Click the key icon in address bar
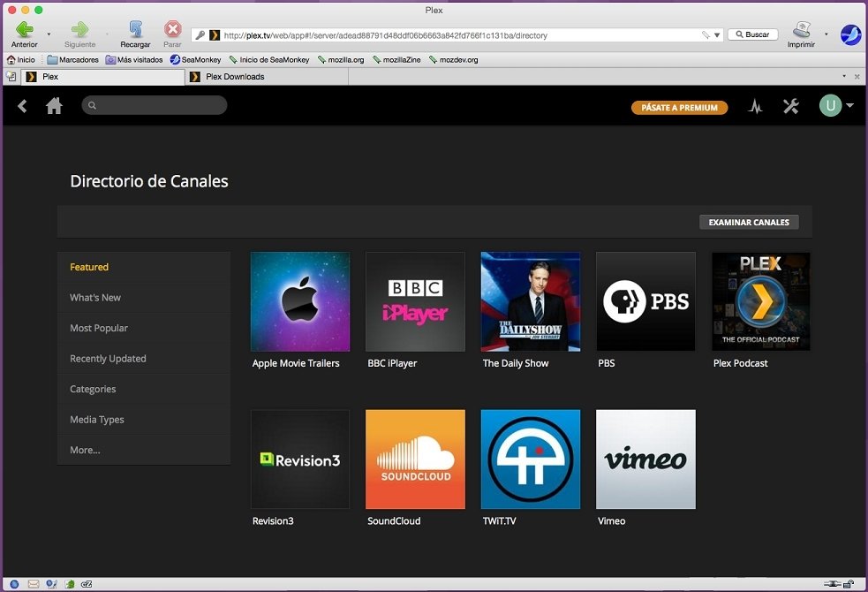This screenshot has height=592, width=868. pyautogui.click(x=200, y=34)
